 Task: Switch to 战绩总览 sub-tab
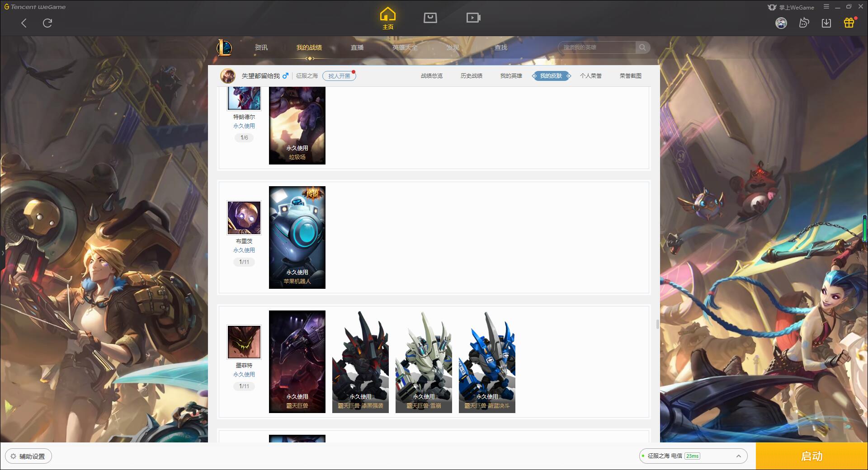click(432, 76)
